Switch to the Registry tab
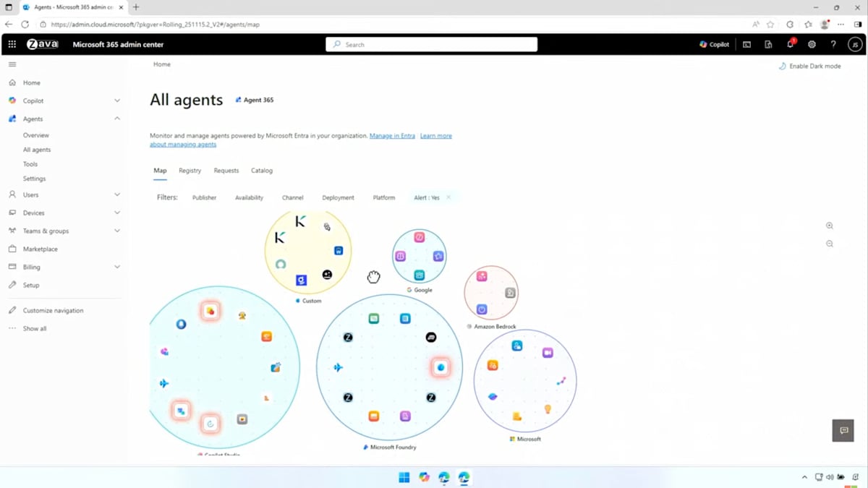 pyautogui.click(x=190, y=171)
